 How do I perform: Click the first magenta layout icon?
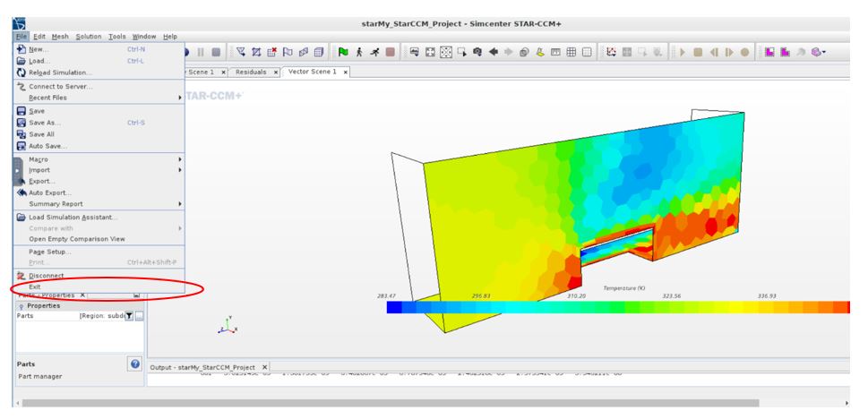tap(770, 52)
